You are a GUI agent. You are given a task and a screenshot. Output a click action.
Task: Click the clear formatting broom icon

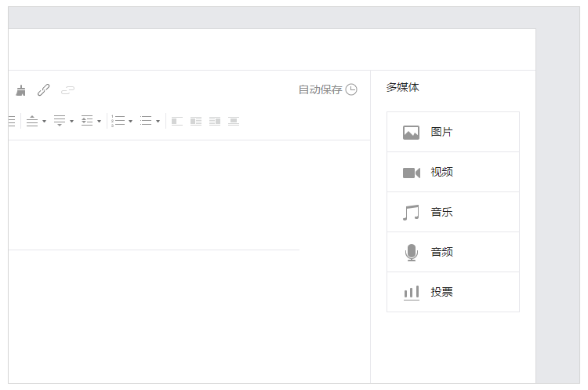tap(20, 90)
